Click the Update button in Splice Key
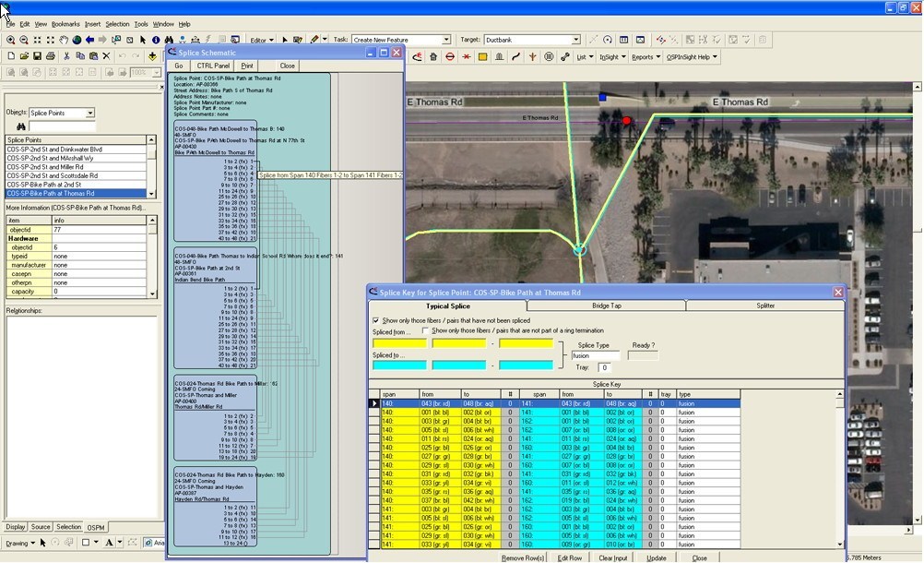The width and height of the screenshot is (924, 563). 657,558
